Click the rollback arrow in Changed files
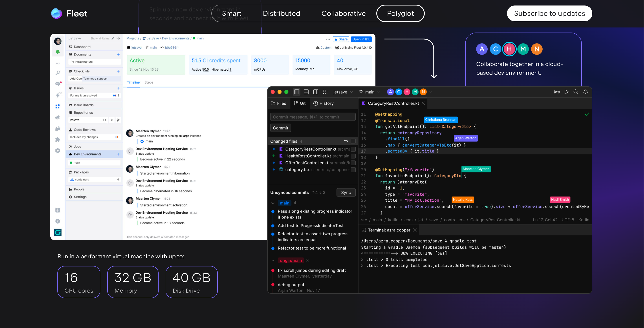 click(346, 141)
